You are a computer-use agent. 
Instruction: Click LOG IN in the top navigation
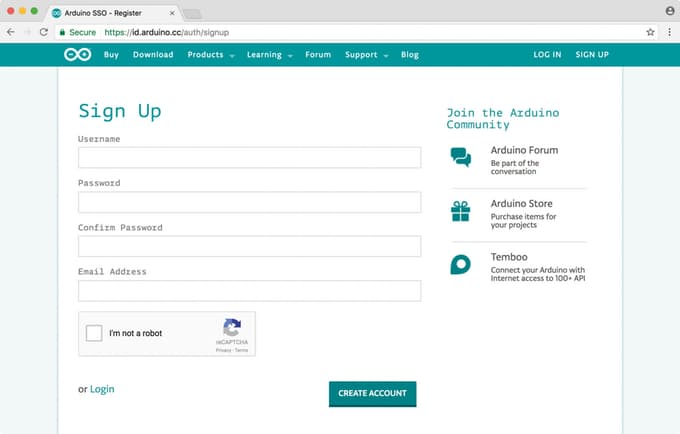[547, 55]
